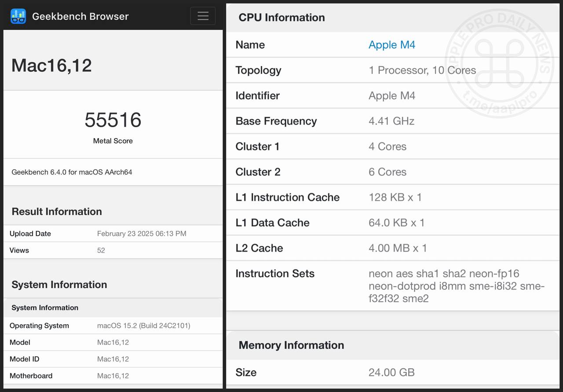Click the memory Size label
The width and height of the screenshot is (563, 392).
tap(246, 373)
